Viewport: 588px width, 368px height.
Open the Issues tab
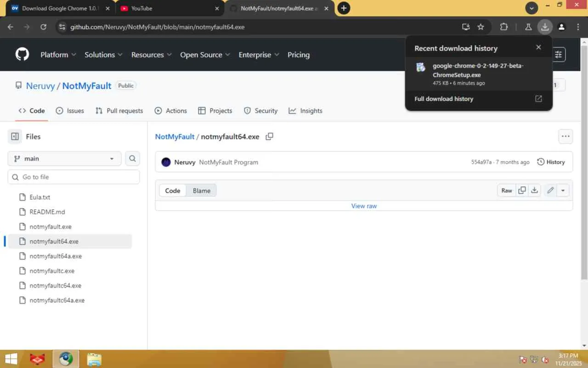(x=70, y=111)
